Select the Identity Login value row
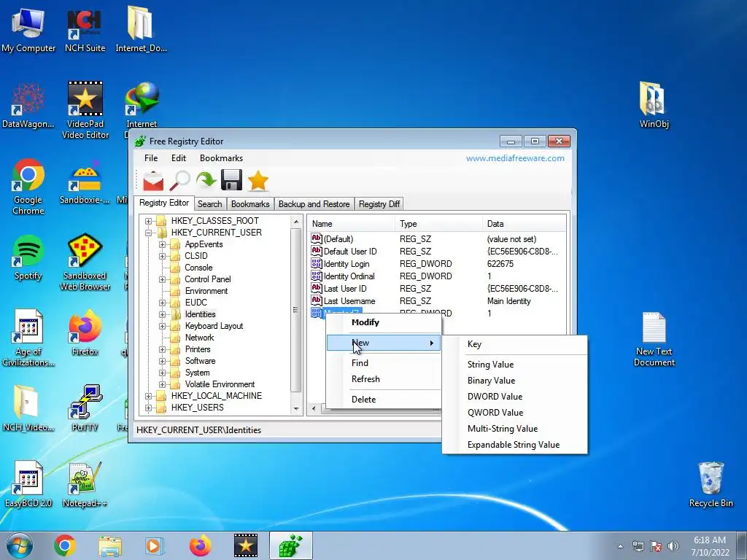 coord(438,264)
